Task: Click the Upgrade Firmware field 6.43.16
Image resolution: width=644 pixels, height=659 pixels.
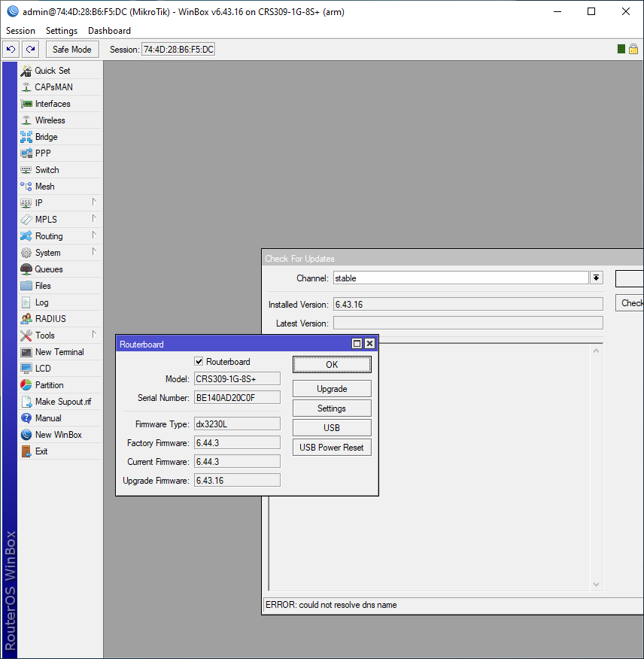Action: [x=237, y=481]
